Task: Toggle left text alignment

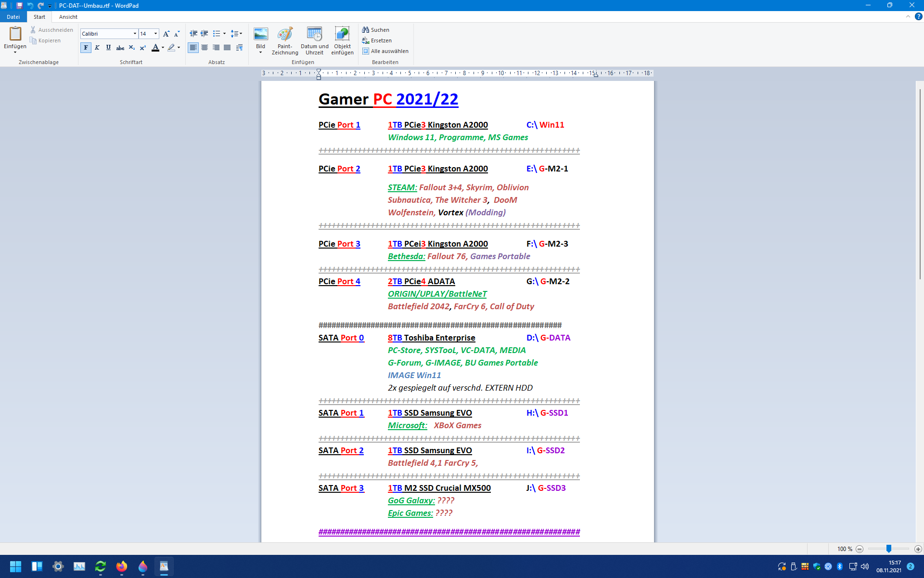Action: [193, 48]
